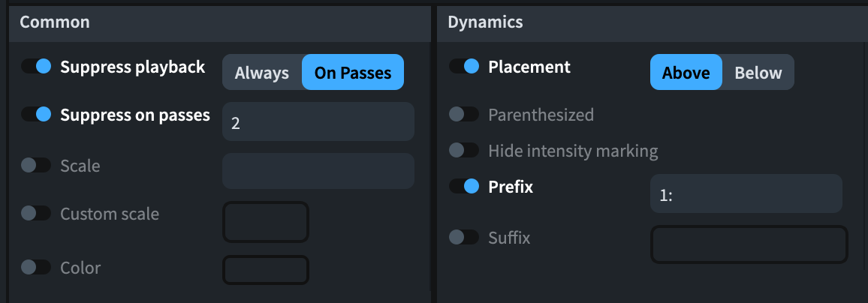
Task: Choose the On Passes option
Action: tap(353, 73)
